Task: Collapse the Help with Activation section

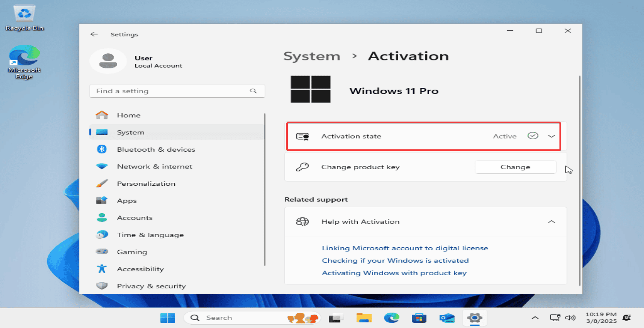Action: tap(551, 222)
